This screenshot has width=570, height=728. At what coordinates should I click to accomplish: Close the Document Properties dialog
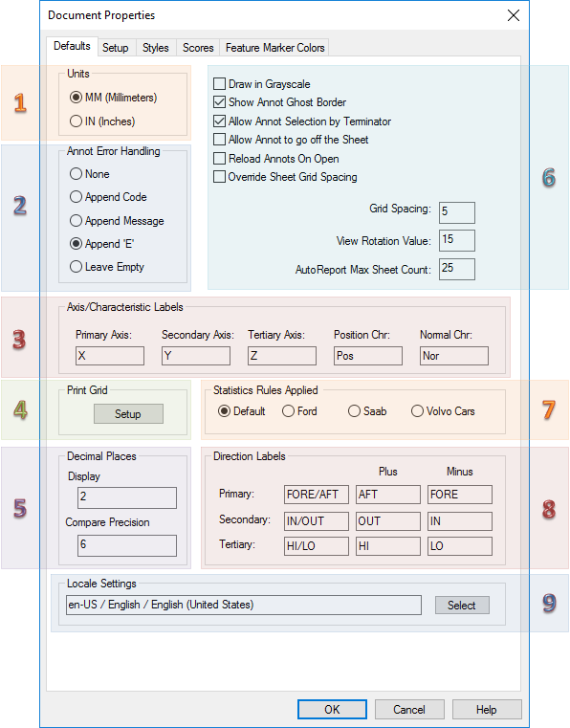pyautogui.click(x=513, y=15)
